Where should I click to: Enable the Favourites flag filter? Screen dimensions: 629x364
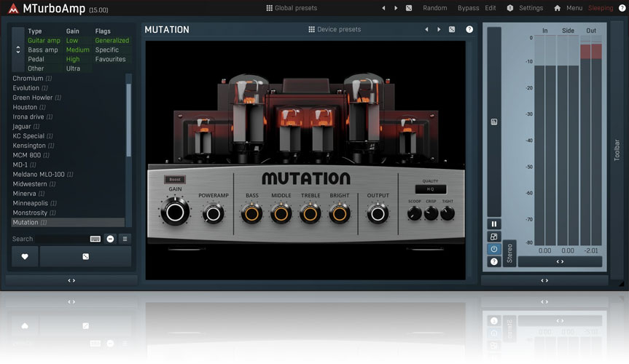click(x=110, y=59)
